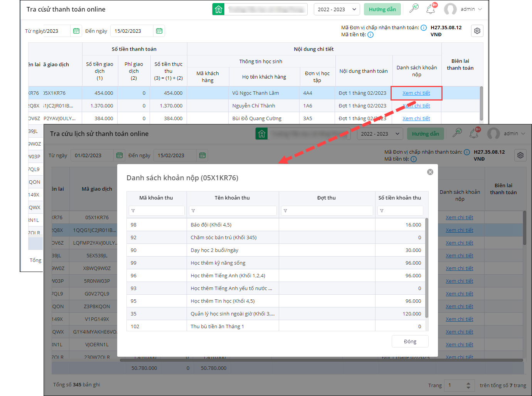Select the Học thêm kỹ năng sống row
Screen dimensions: 532x396
(x=276, y=263)
